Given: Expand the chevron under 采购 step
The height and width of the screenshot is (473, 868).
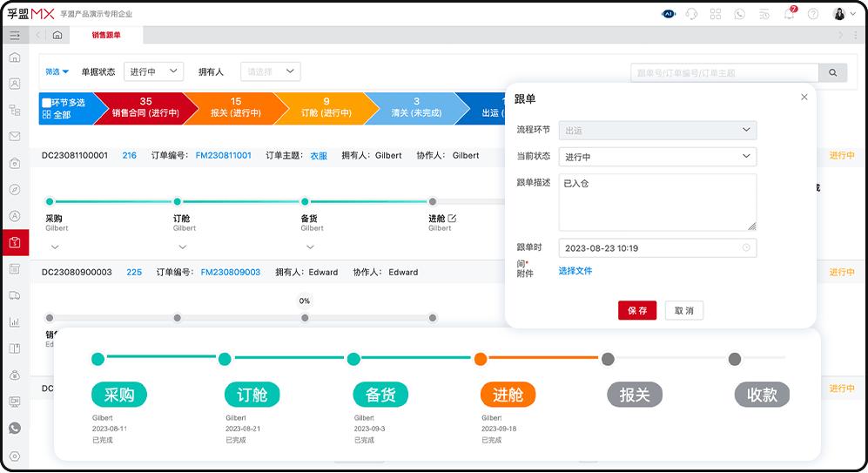Looking at the screenshot, I should tap(55, 247).
